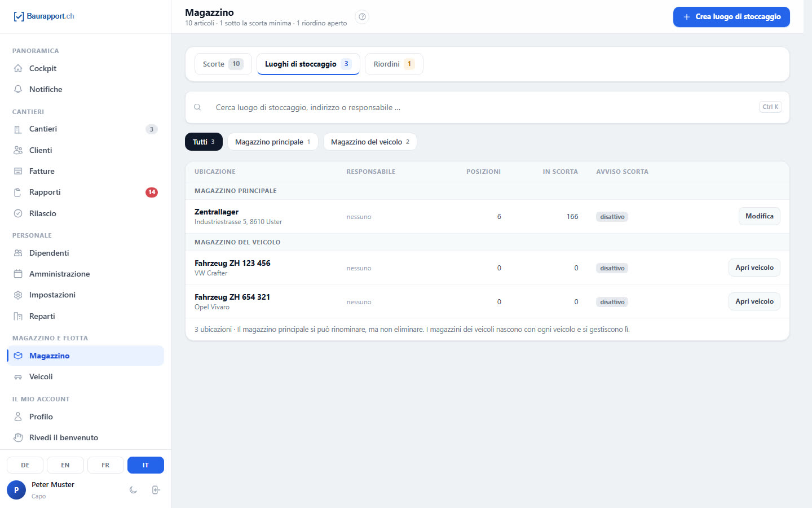Toggle dark mode with the moon icon

coord(133,490)
